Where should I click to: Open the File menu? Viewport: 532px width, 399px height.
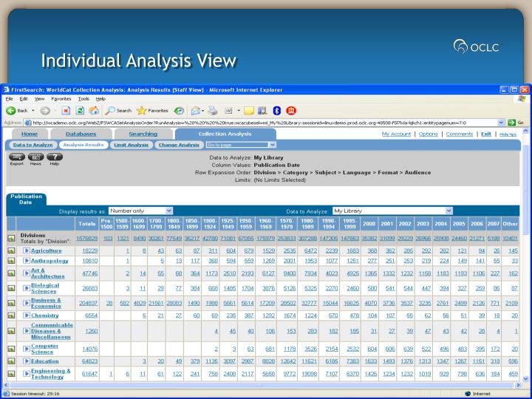pyautogui.click(x=9, y=99)
